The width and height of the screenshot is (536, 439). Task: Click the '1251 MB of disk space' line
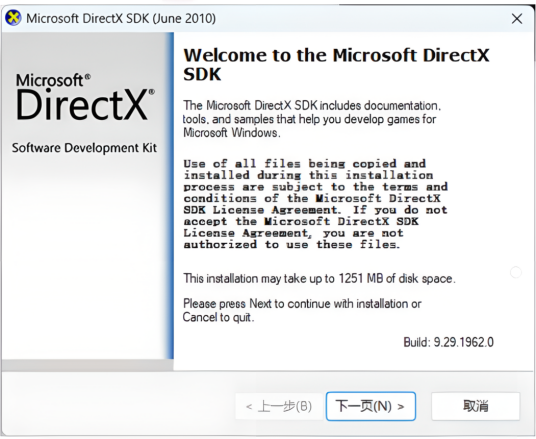(319, 278)
